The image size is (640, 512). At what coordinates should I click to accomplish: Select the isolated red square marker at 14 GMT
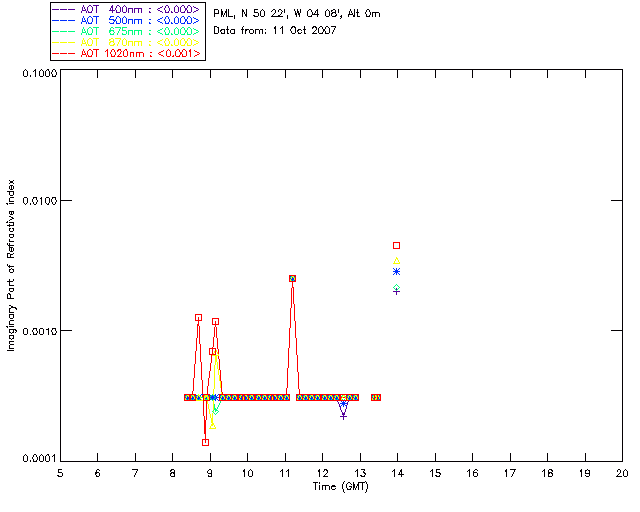point(396,245)
